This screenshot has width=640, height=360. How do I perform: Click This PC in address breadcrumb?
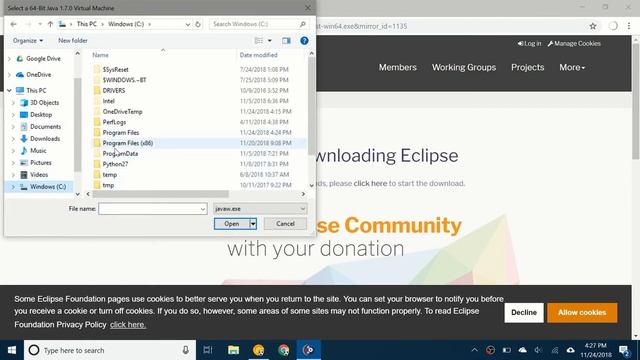coord(87,24)
